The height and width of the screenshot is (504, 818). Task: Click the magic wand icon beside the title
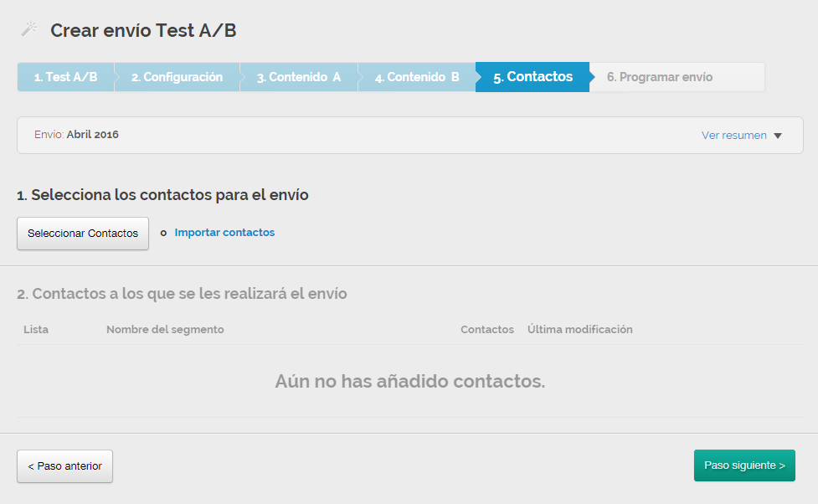(x=29, y=30)
